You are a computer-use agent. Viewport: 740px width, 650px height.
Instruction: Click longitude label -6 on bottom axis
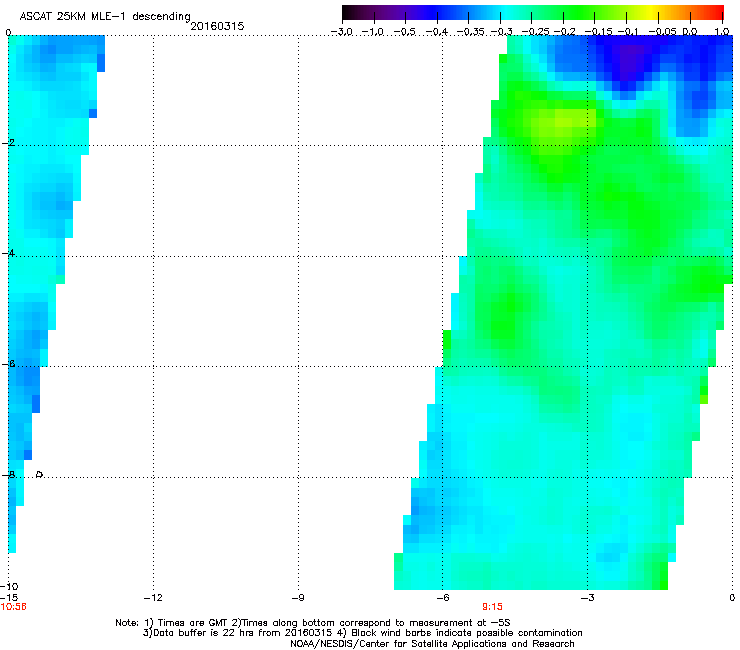(x=442, y=598)
